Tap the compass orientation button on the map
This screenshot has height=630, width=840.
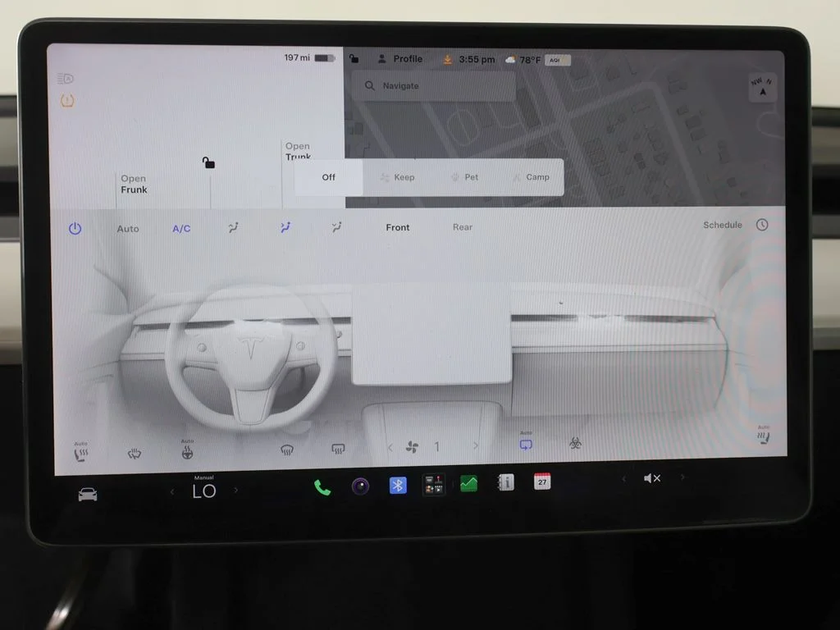tap(762, 87)
